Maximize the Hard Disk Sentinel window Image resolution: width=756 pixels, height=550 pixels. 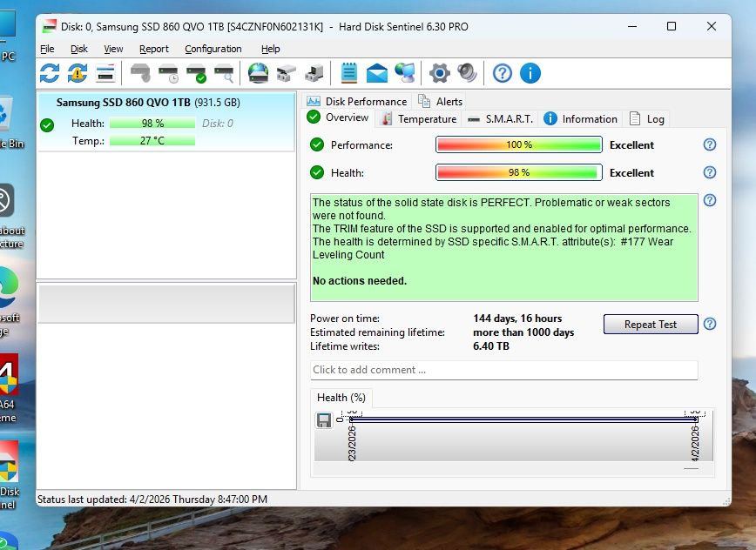tap(672, 26)
